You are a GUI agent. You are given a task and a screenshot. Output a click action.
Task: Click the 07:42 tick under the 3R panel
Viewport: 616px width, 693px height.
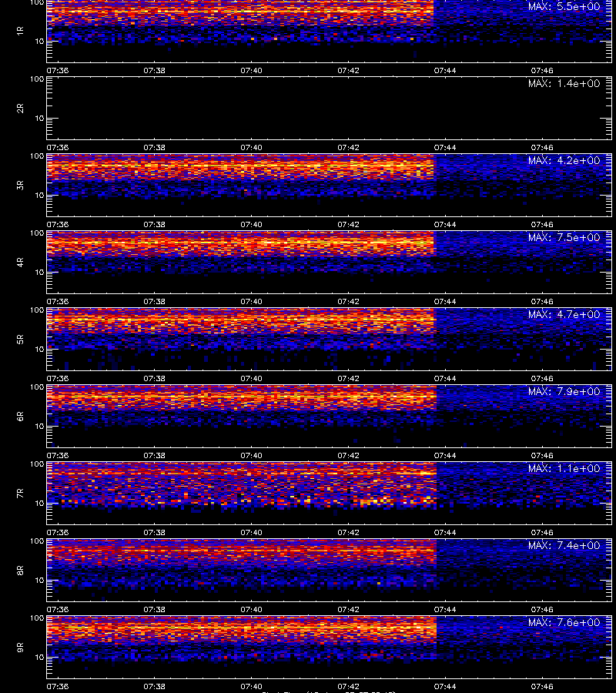click(348, 225)
